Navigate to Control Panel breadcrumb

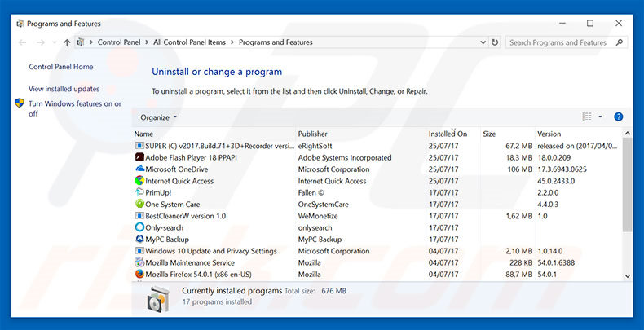[119, 42]
